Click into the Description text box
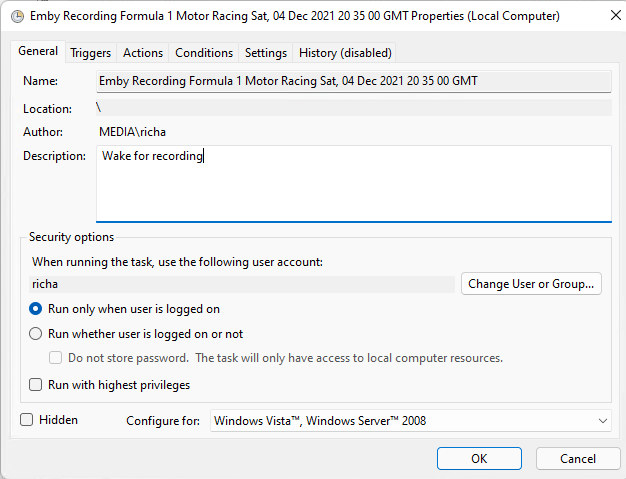Screen dimensions: 626x479 pyautogui.click(x=353, y=183)
